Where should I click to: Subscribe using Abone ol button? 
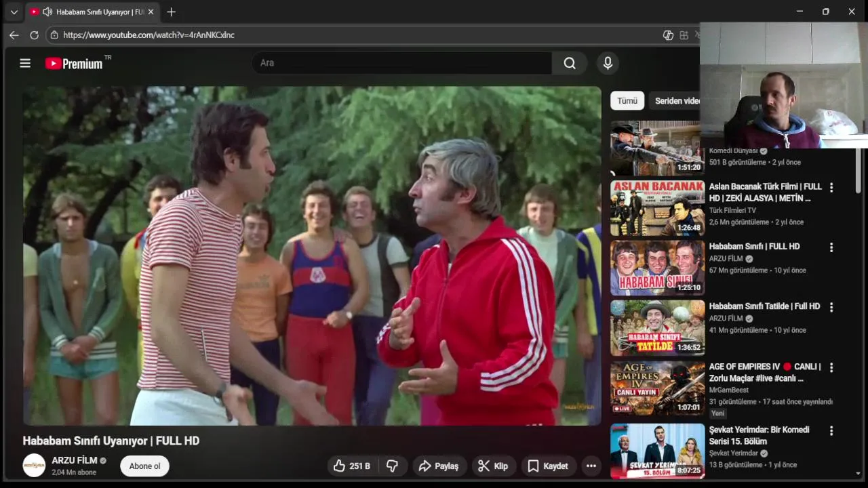coord(144,466)
